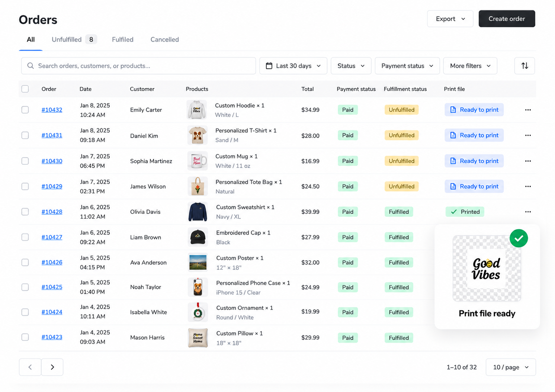This screenshot has width=555, height=392.
Task: Click the sort orders arrows icon
Action: (524, 66)
